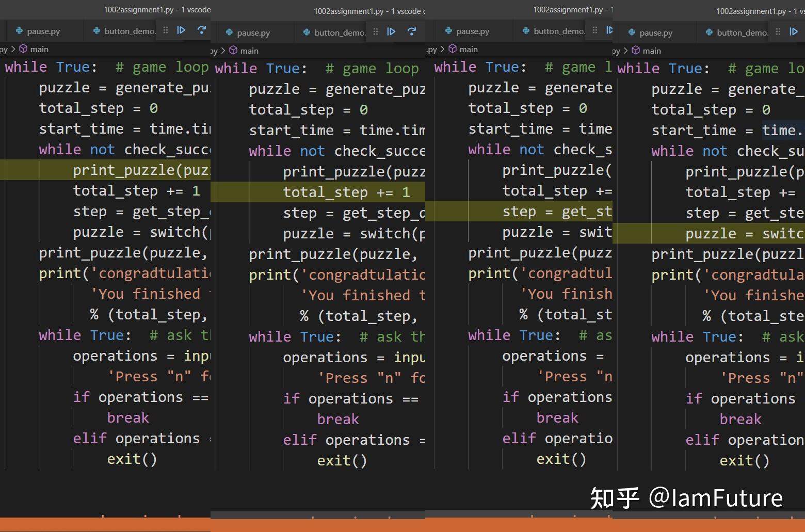Switch to the pause.py tab in the second window
The height and width of the screenshot is (532, 805).
[x=253, y=32]
